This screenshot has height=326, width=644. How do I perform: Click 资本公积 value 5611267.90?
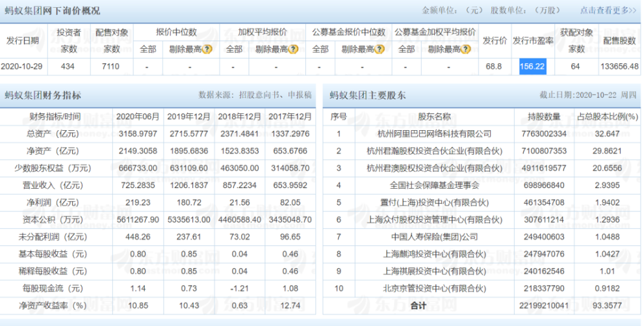(x=138, y=220)
